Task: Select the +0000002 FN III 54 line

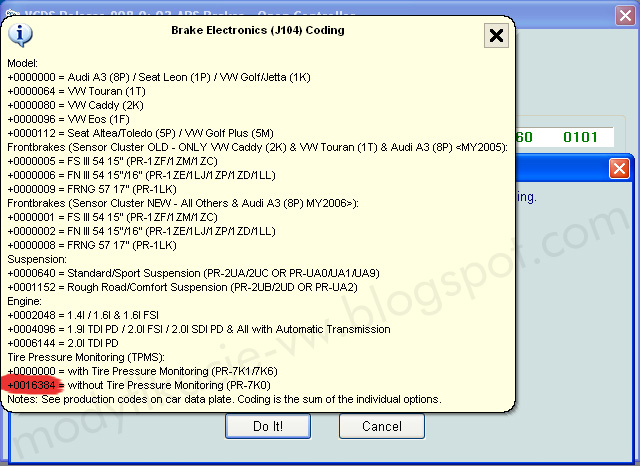Action: pos(142,231)
